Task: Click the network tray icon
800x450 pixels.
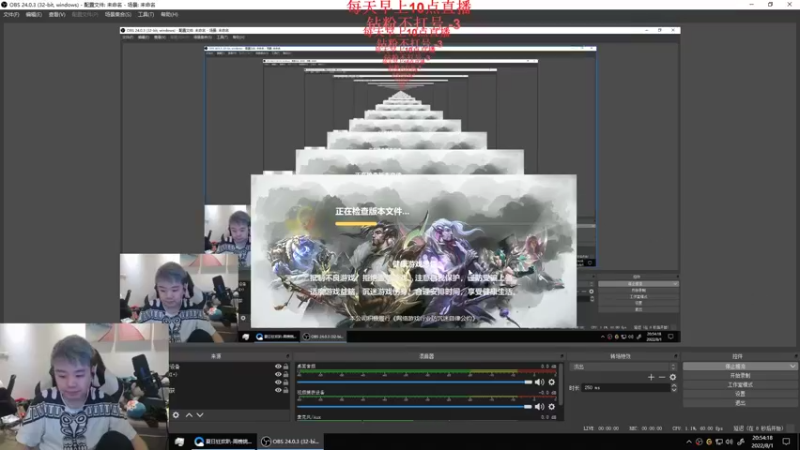Action: point(719,442)
